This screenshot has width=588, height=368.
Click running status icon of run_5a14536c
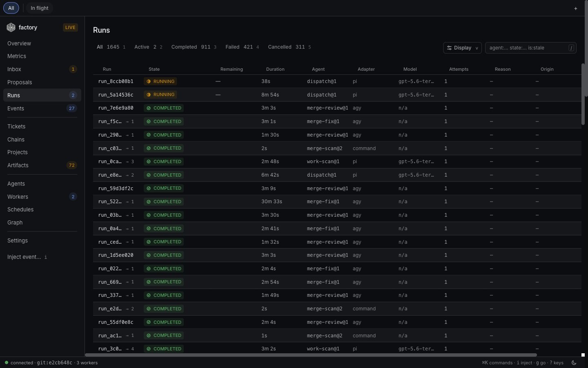click(149, 94)
